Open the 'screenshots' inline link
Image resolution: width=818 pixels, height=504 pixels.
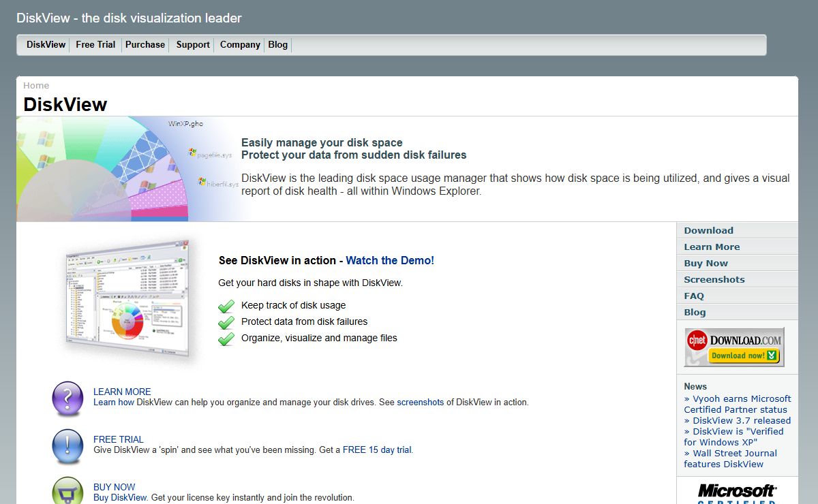421,402
